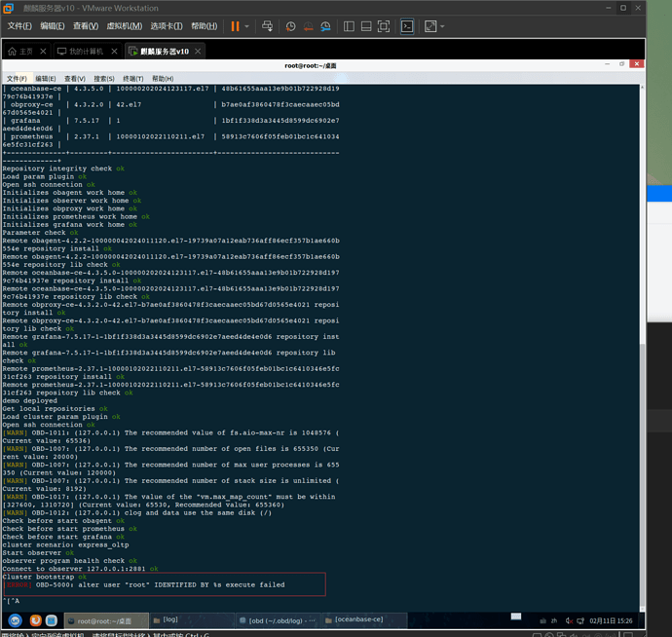Close the 主页 tab

[43, 52]
